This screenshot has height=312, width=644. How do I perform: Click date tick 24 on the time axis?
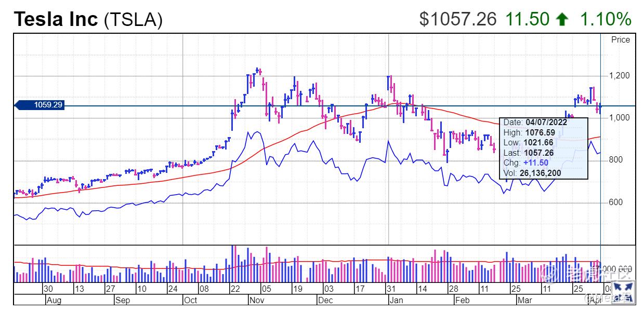(x=173, y=289)
